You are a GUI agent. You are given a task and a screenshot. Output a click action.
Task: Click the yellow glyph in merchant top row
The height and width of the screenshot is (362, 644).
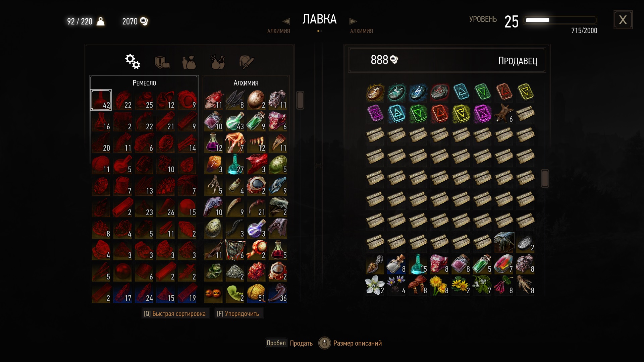click(x=525, y=92)
